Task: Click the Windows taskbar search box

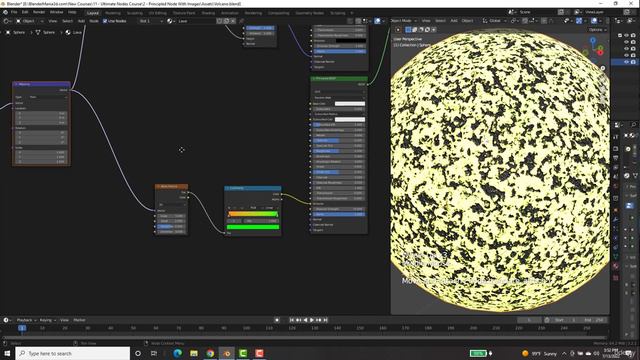Action: (73, 353)
